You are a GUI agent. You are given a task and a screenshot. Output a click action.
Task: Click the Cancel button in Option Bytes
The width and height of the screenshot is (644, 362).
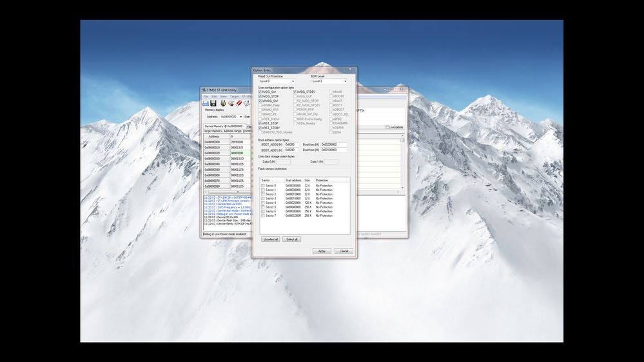click(344, 251)
